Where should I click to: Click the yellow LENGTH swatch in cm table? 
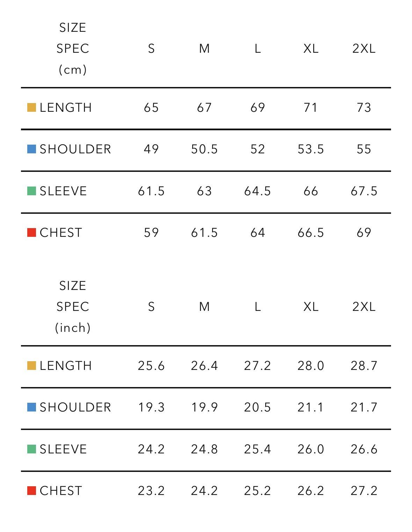coord(31,108)
